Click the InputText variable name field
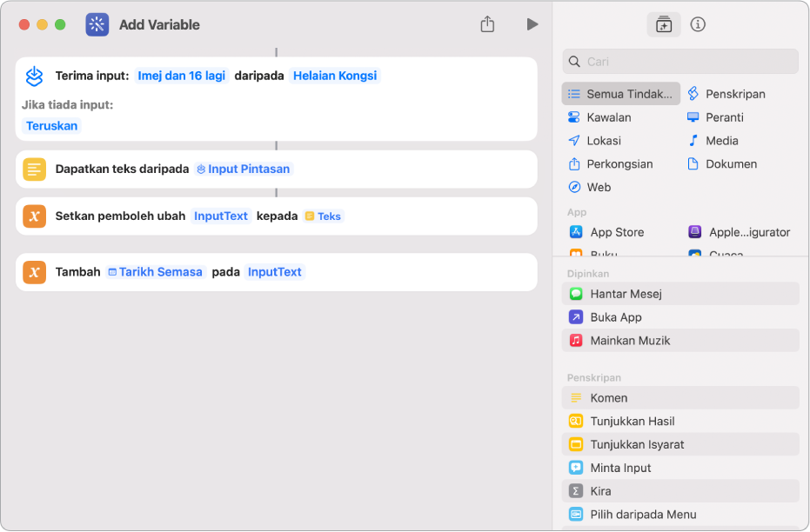The image size is (810, 532). 221,216
